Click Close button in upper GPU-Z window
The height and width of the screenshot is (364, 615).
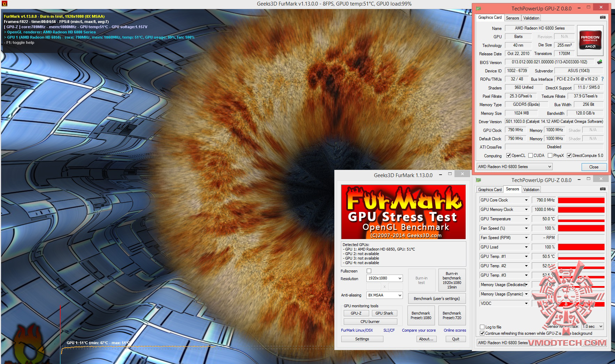pyautogui.click(x=594, y=167)
